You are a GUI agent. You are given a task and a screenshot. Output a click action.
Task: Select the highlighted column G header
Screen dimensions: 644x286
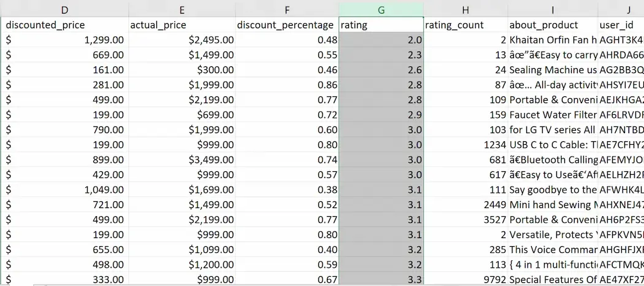[x=381, y=9]
